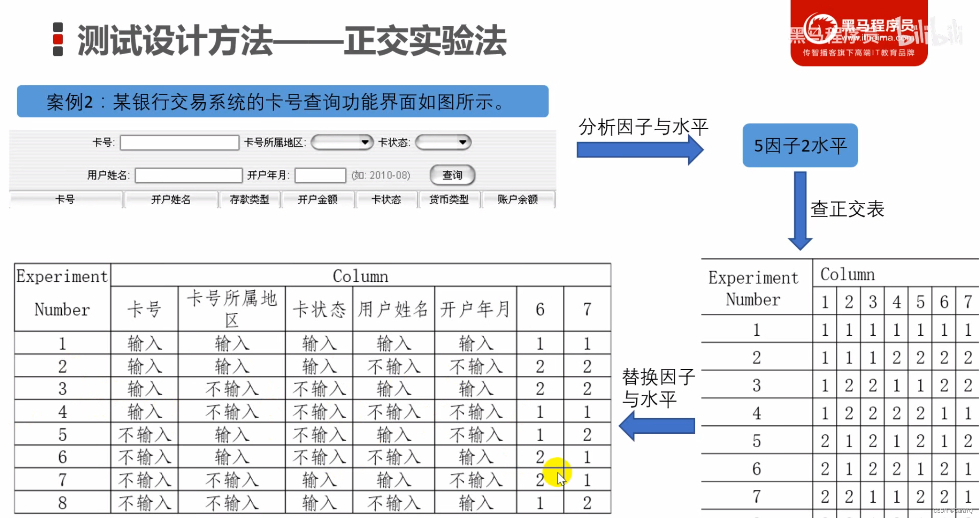The height and width of the screenshot is (518, 980).
Task: Click the 卡号所属地区 header in the experiment table
Action: tap(232, 309)
